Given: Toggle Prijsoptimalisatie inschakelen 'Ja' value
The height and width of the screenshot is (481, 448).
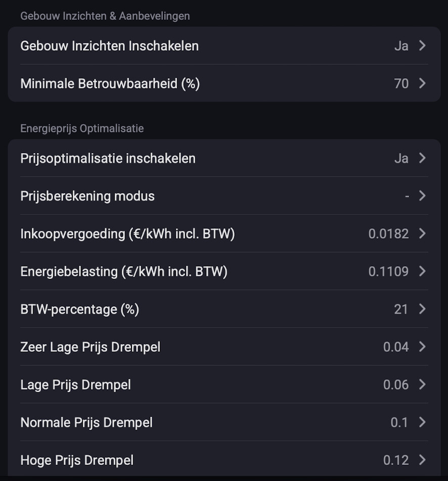Looking at the screenshot, I should 401,158.
